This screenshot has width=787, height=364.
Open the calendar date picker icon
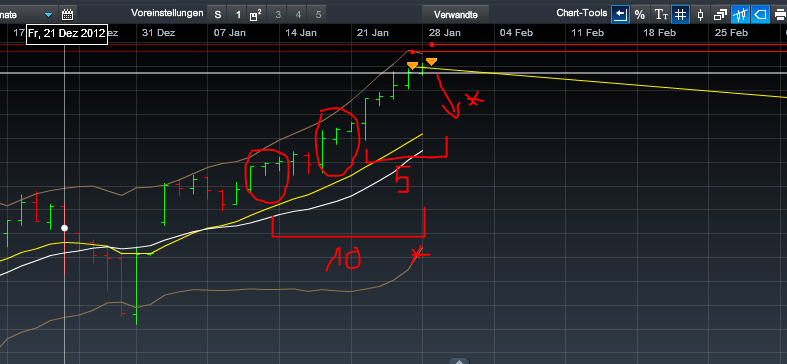pyautogui.click(x=67, y=15)
